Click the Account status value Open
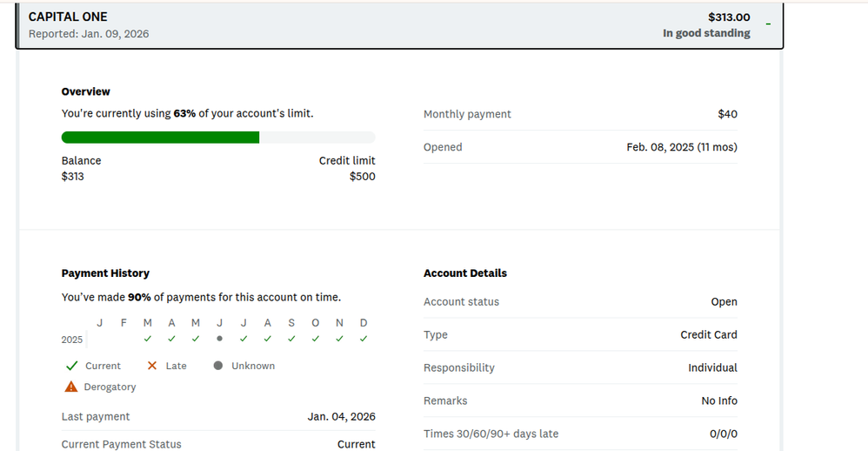Image resolution: width=868 pixels, height=451 pixels. pyautogui.click(x=724, y=302)
